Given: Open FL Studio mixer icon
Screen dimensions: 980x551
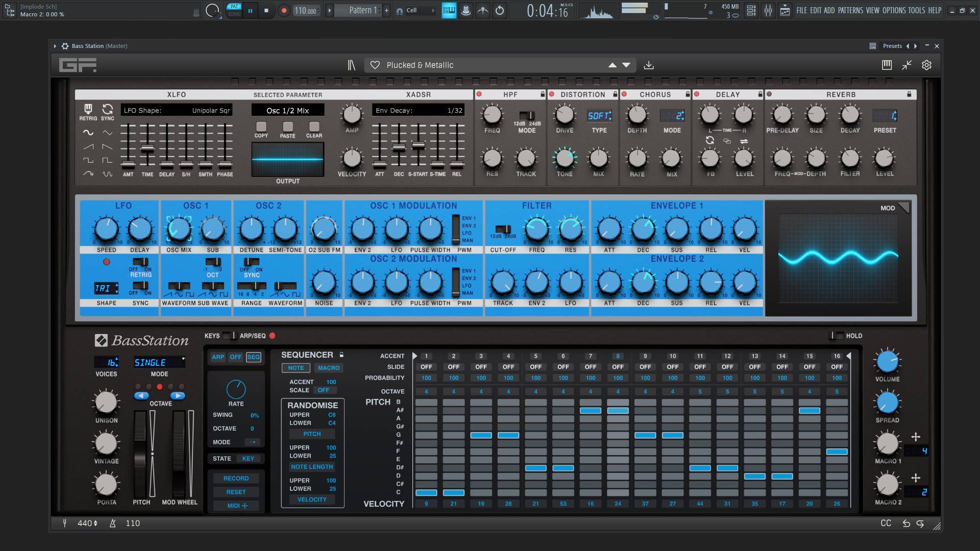Looking at the screenshot, I should (x=768, y=10).
